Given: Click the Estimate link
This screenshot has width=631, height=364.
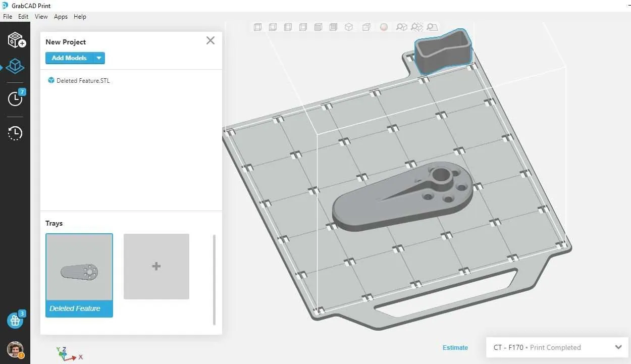Looking at the screenshot, I should tap(455, 347).
